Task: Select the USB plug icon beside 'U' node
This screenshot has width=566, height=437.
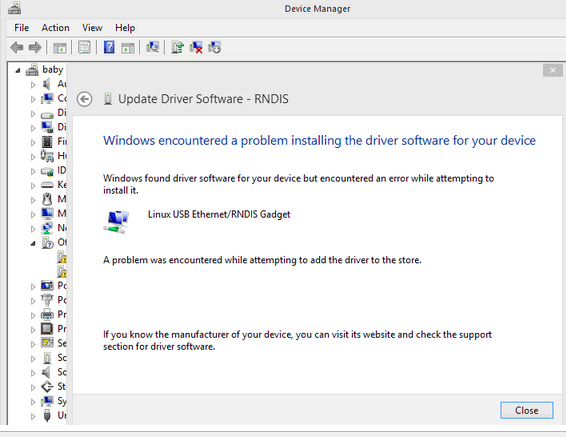Action: pyautogui.click(x=47, y=415)
